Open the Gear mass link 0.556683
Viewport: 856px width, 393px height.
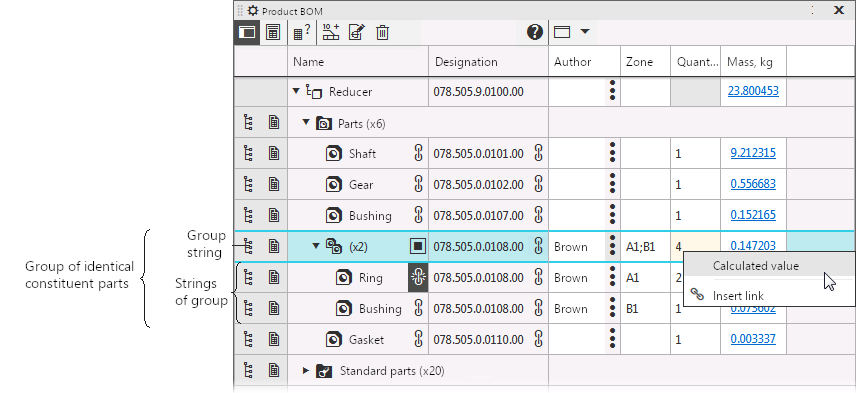tap(753, 184)
